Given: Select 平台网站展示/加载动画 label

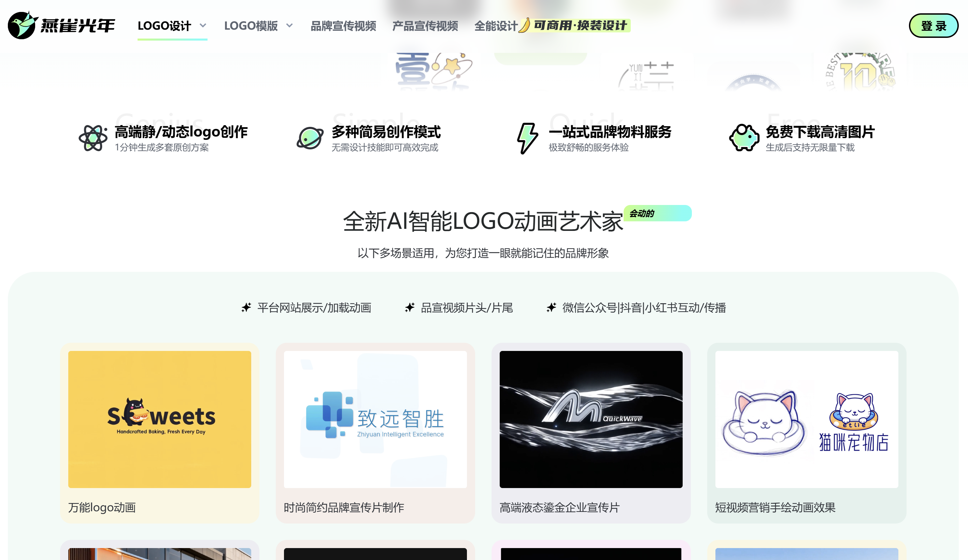Looking at the screenshot, I should 314,308.
